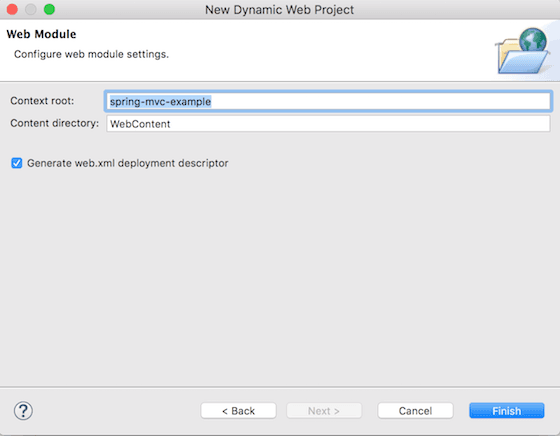Click the Generate web.xml deployment descriptor label
Screen dimensions: 560x436
128,163
